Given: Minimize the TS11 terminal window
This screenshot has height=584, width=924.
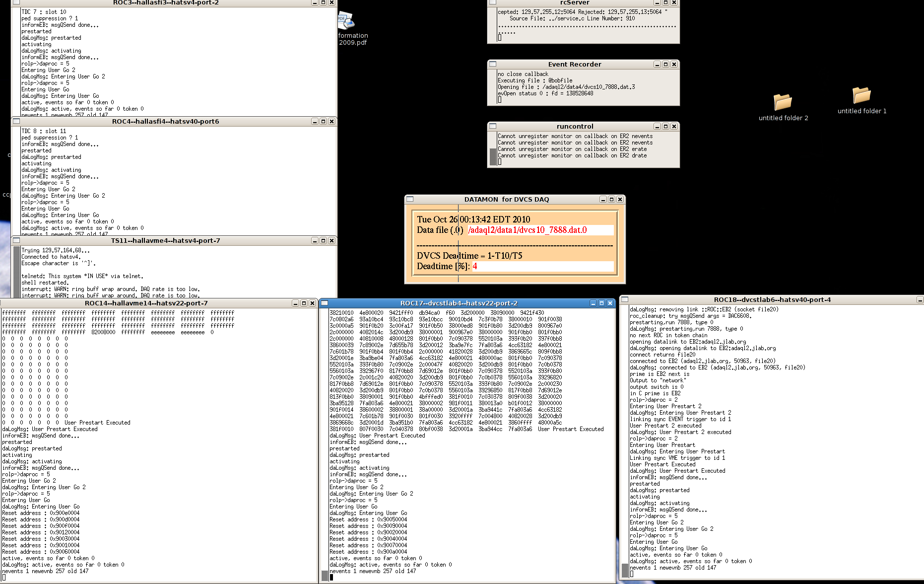Looking at the screenshot, I should pyautogui.click(x=315, y=240).
